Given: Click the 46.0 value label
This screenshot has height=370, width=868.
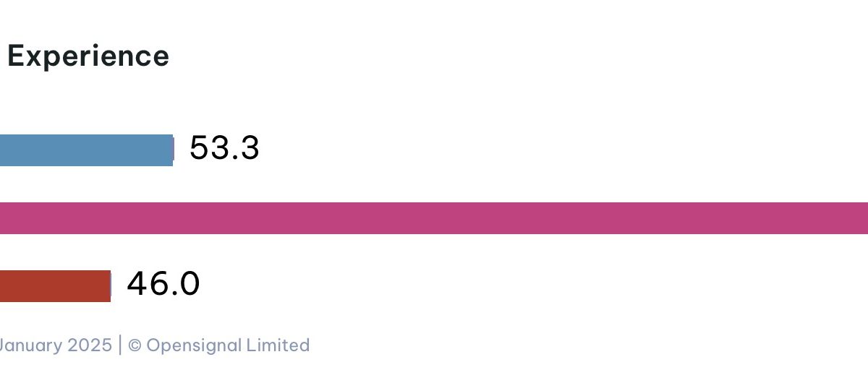Looking at the screenshot, I should (163, 284).
